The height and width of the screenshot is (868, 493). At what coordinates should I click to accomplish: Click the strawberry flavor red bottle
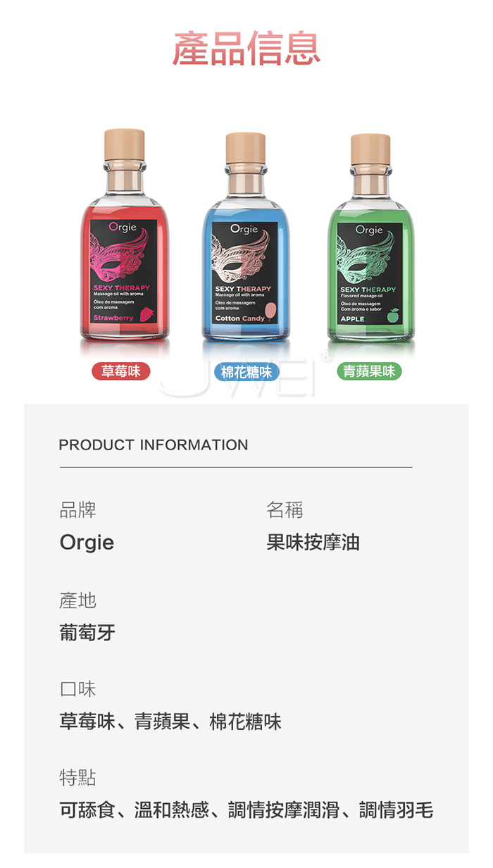click(124, 237)
